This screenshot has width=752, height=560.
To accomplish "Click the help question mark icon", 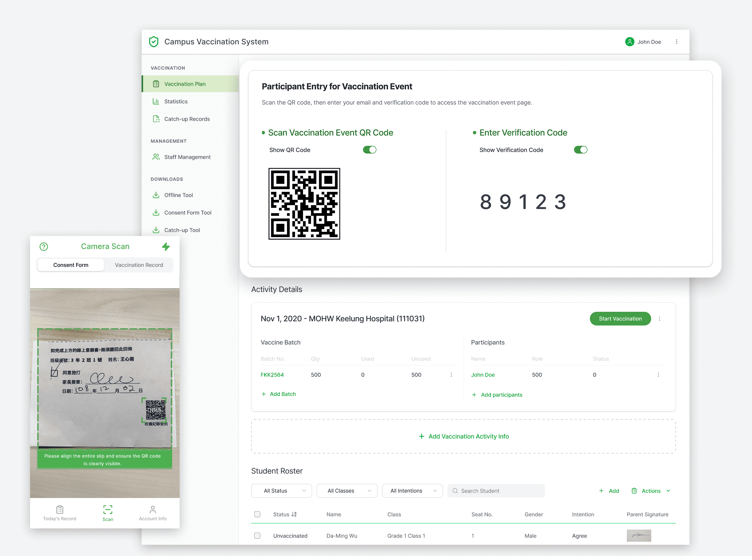I will [x=44, y=247].
